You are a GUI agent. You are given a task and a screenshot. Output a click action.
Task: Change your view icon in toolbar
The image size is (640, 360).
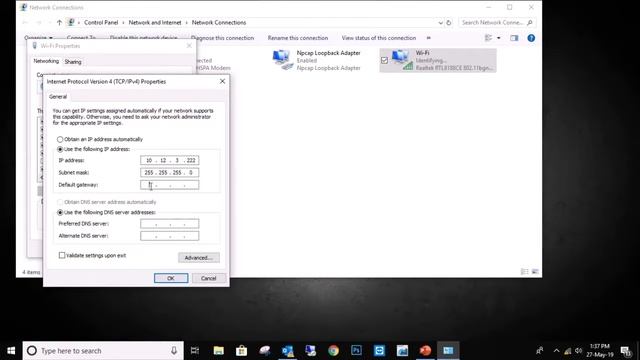[x=488, y=38]
